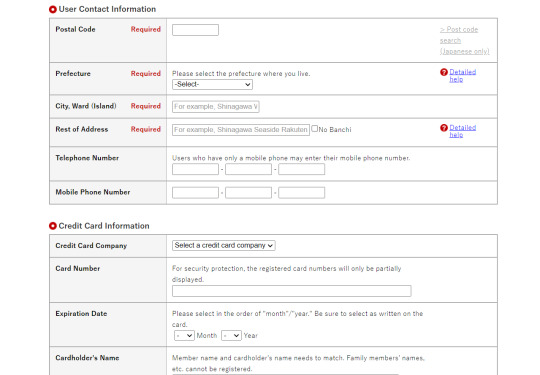
Task: Tick the No Banchi checkbox
Action: pos(314,129)
